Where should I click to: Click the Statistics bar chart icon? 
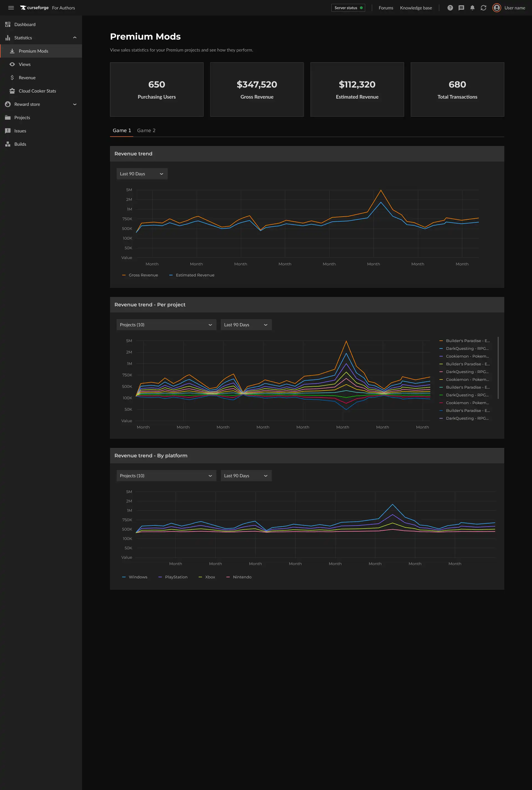[8, 38]
